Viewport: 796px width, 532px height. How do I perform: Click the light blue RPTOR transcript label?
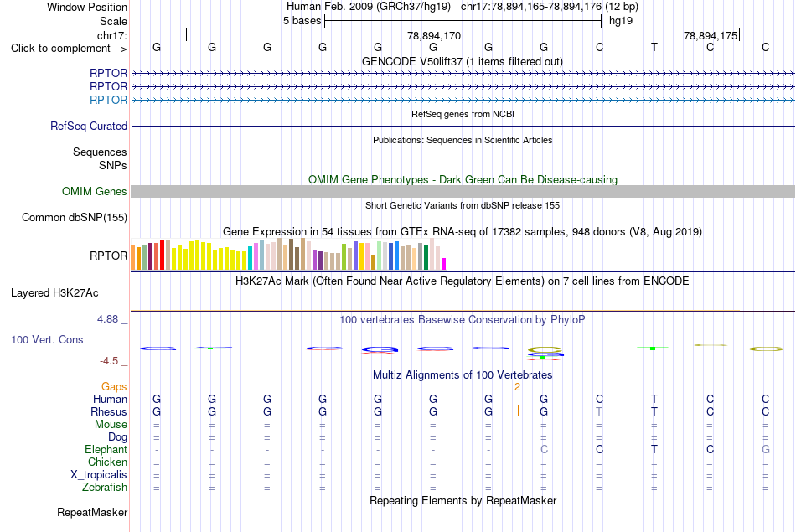click(x=108, y=100)
